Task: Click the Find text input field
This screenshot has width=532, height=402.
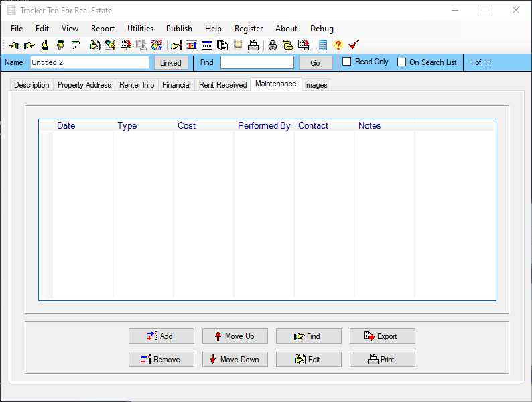Action: point(257,62)
